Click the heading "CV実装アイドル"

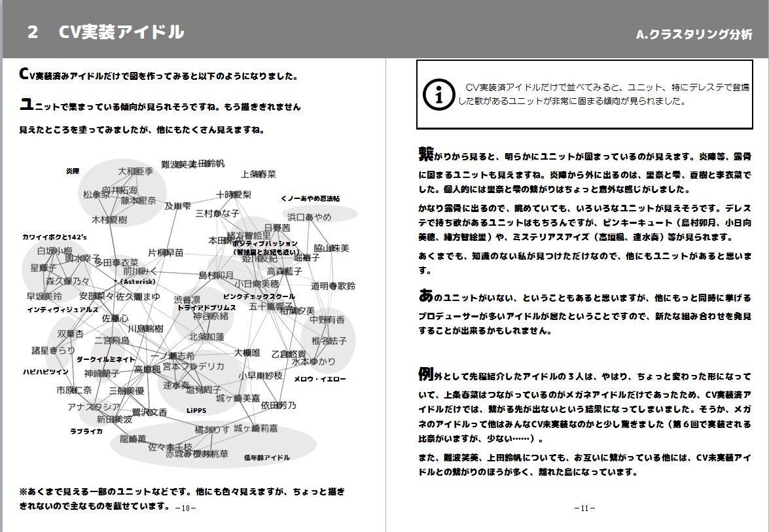(x=121, y=32)
